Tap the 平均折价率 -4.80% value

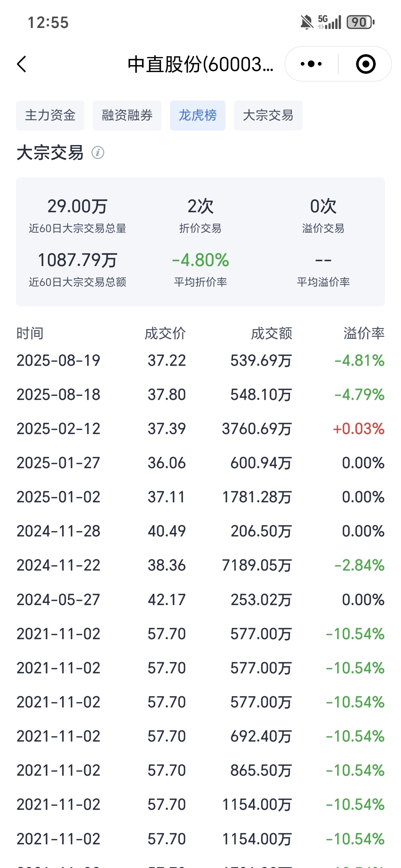point(200,260)
